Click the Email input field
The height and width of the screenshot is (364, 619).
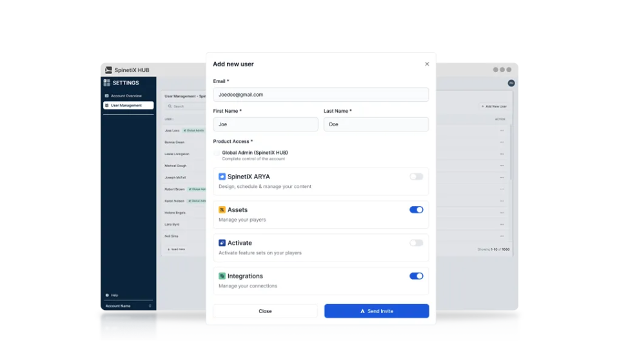(321, 95)
